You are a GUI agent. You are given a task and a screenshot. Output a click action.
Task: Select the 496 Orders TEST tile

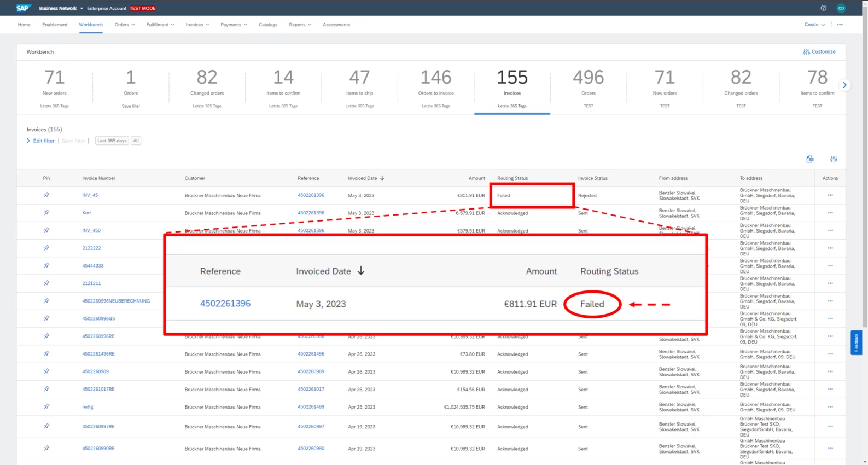589,88
